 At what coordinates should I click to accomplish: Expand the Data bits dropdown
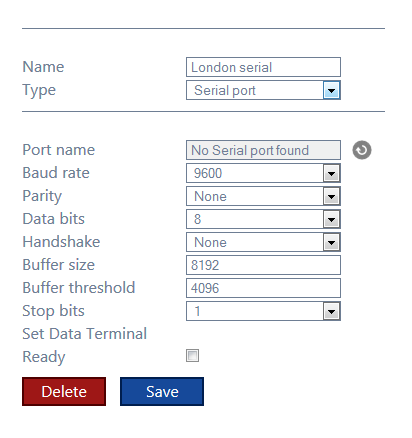[331, 219]
